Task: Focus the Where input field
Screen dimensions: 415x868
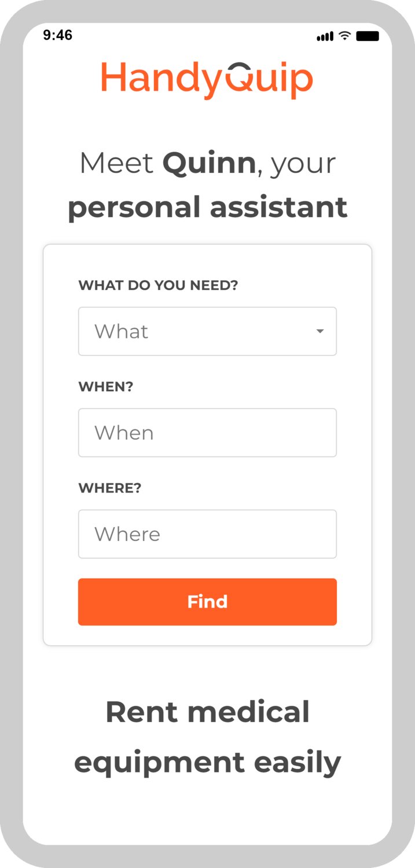Action: (207, 534)
